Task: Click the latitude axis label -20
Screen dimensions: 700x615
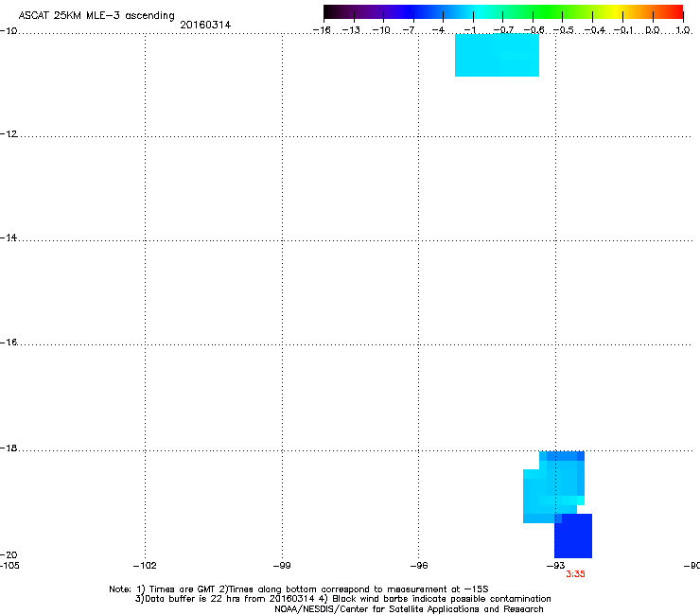Action: 9,554
